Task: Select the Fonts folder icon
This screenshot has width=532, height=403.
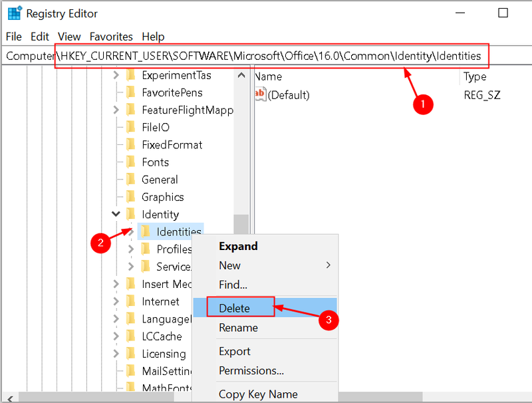Action: (x=130, y=162)
